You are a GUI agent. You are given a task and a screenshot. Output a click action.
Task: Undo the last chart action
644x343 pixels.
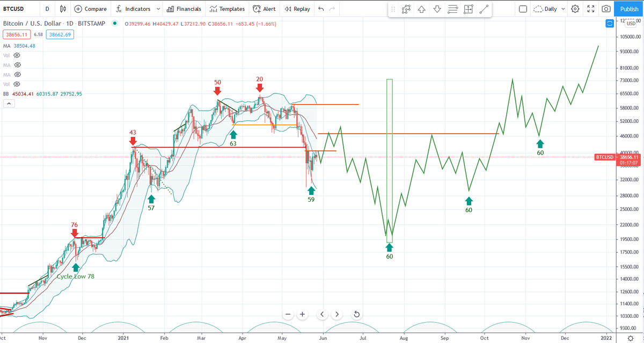coord(321,9)
